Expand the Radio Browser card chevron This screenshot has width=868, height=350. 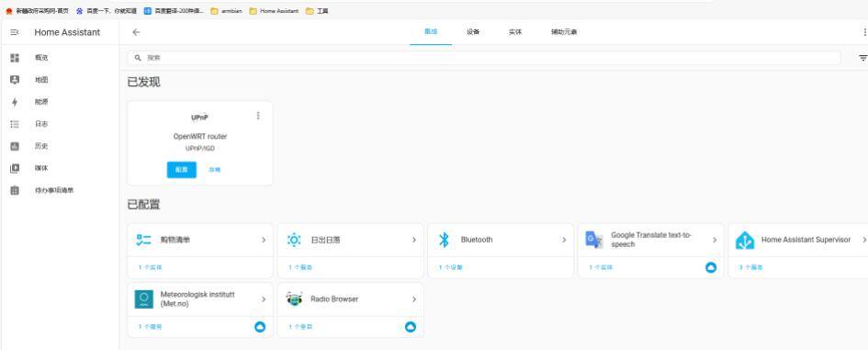coord(414,299)
